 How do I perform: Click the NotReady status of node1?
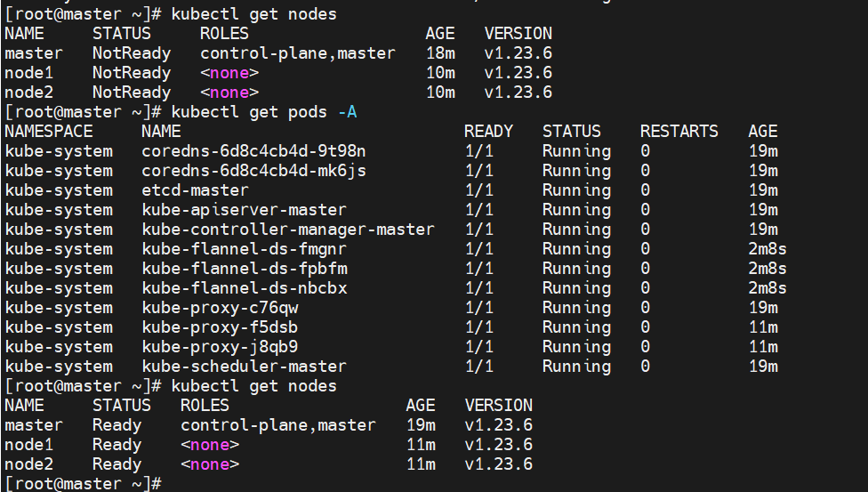coord(133,73)
